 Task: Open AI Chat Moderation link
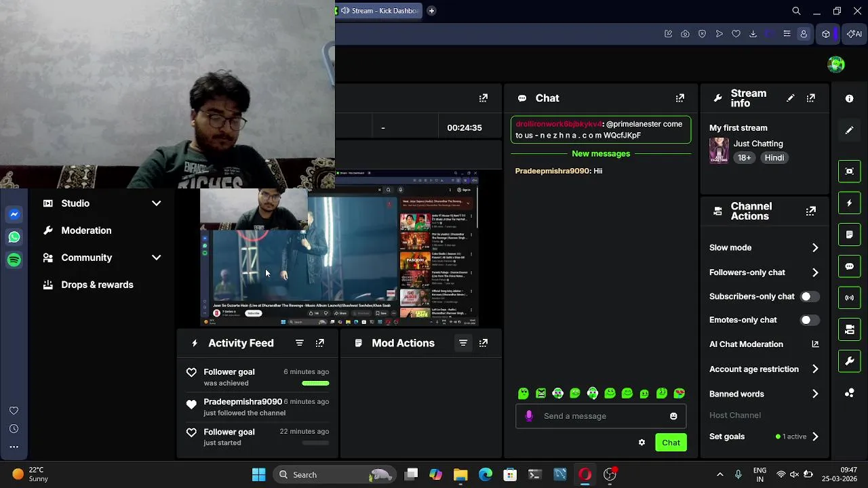pyautogui.click(x=764, y=344)
